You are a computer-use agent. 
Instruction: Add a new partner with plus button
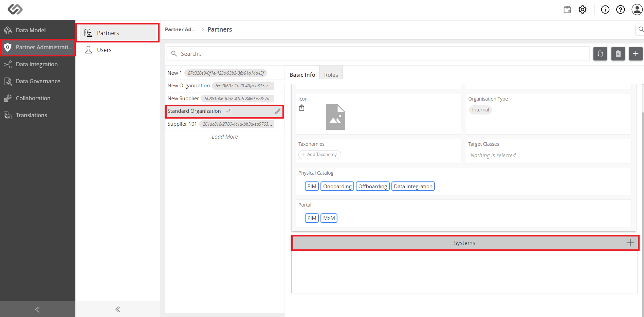(x=636, y=54)
